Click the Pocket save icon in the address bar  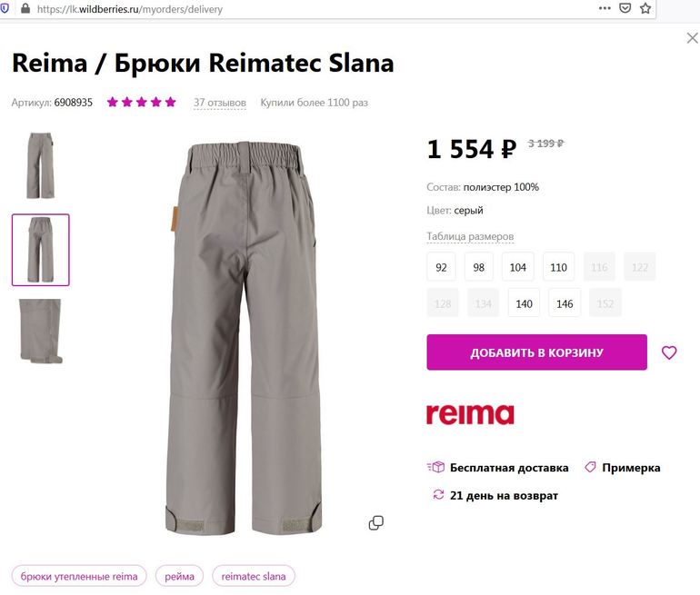pos(625,8)
